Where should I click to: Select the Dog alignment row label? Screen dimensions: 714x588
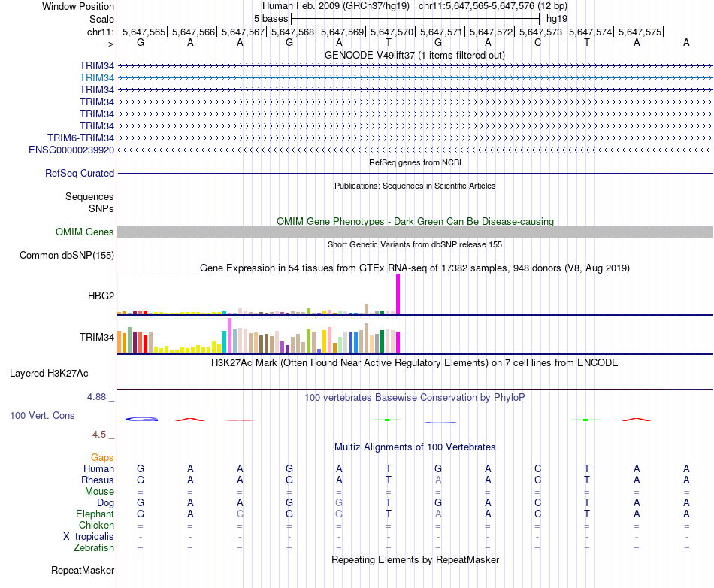tap(106, 503)
